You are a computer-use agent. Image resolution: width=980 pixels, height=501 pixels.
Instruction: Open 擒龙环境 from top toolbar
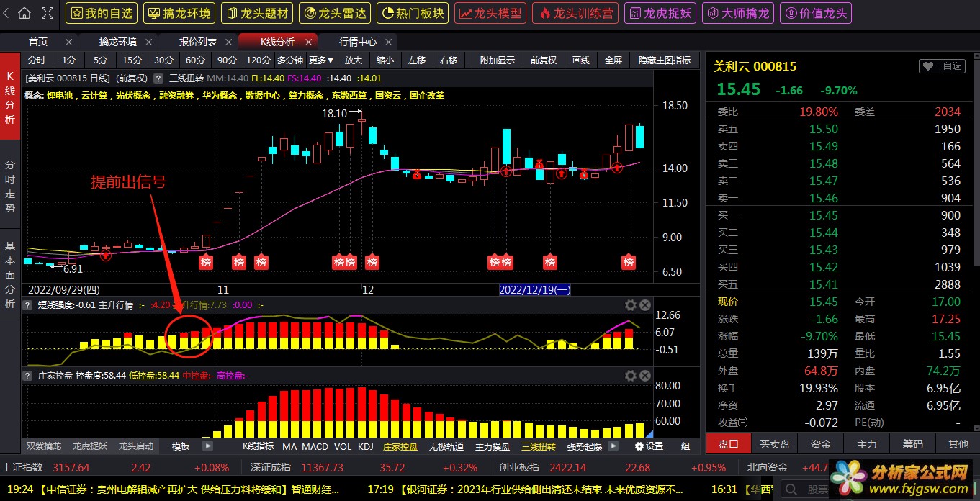[179, 13]
